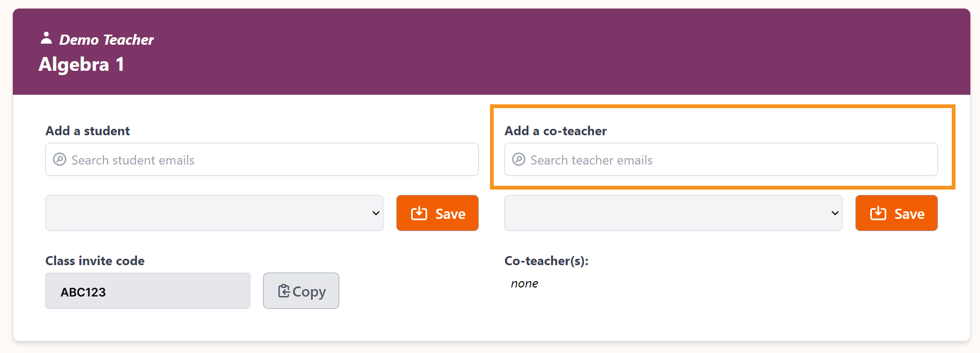Click the search icon in student emails field
The image size is (980, 353).
click(x=60, y=160)
